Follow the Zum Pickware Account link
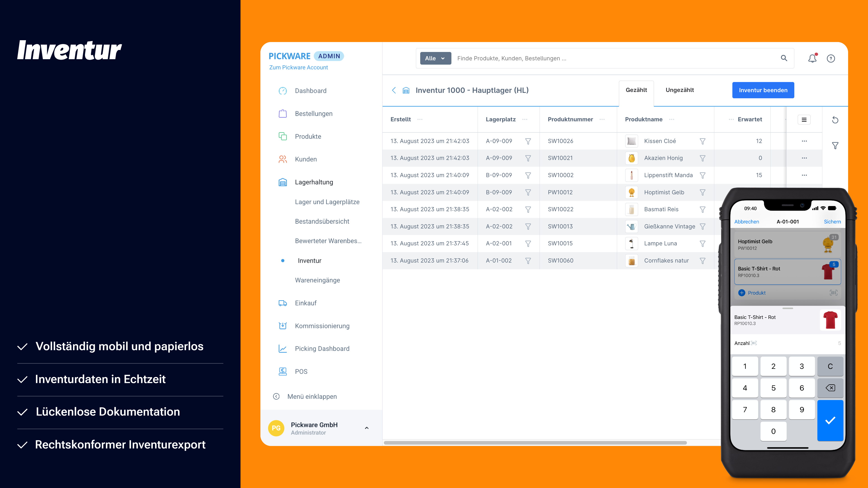The height and width of the screenshot is (488, 868). tap(299, 67)
